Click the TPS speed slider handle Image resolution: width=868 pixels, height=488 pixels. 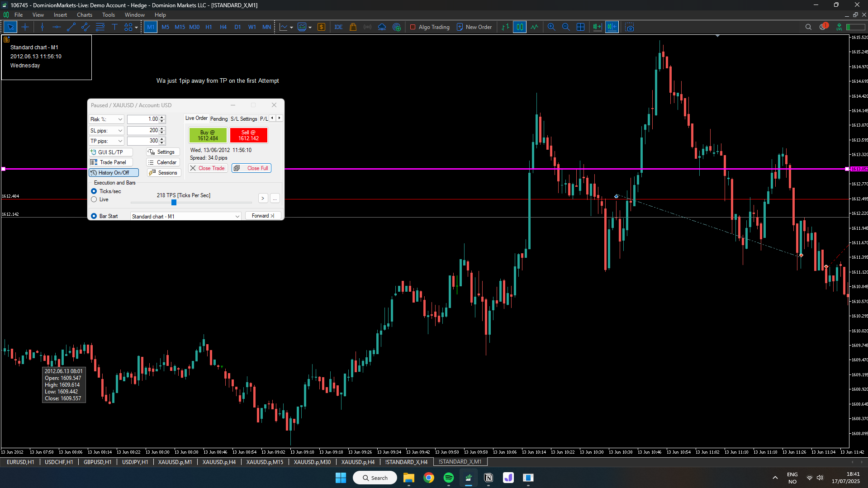(174, 203)
